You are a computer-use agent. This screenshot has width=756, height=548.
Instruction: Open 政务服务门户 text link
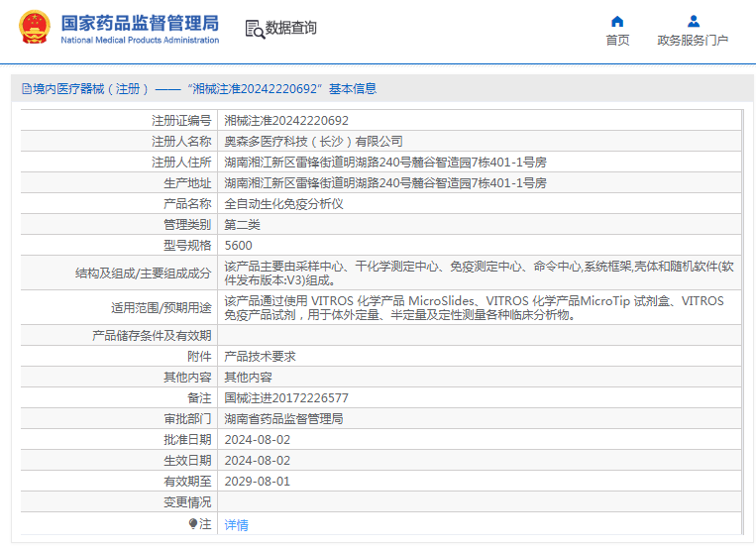coord(693,40)
